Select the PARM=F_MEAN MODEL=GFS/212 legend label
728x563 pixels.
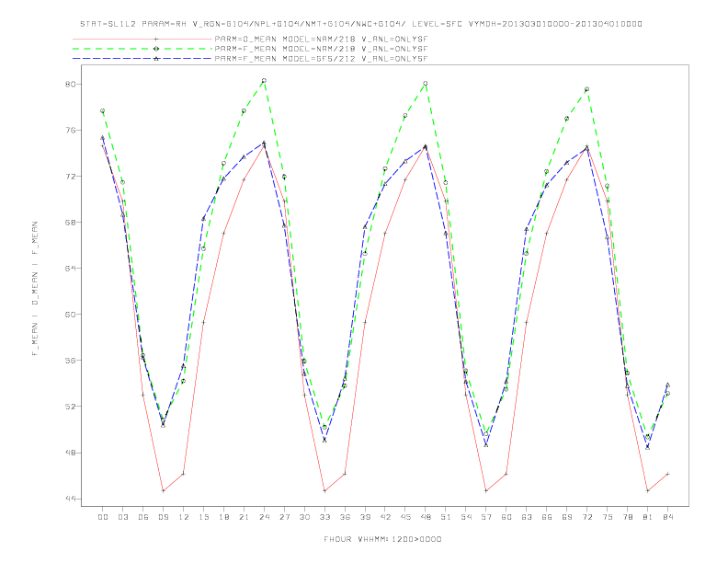click(x=321, y=59)
